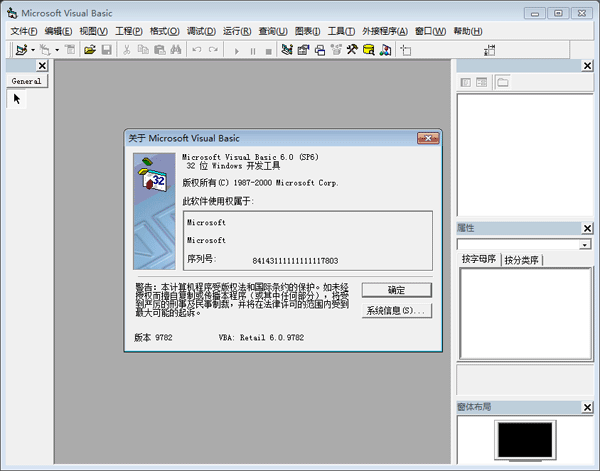Click View Code icon in project explorer
The height and width of the screenshot is (471, 600).
coord(466,82)
